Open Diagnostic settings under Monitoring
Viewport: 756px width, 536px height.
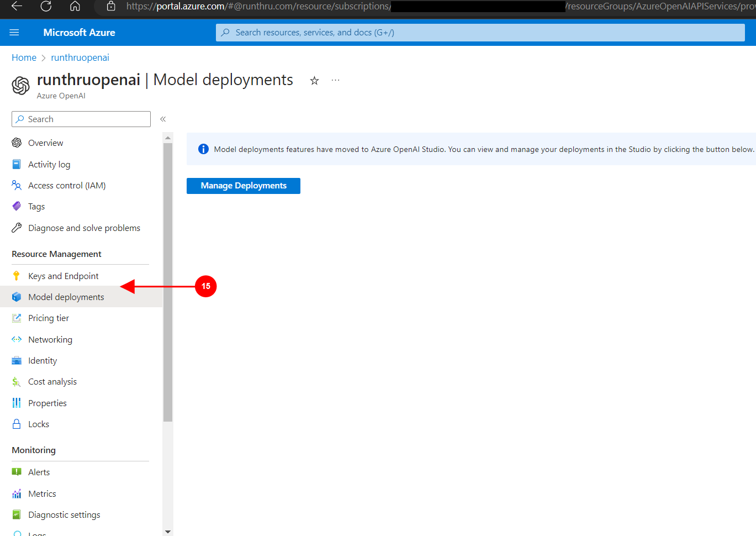64,515
